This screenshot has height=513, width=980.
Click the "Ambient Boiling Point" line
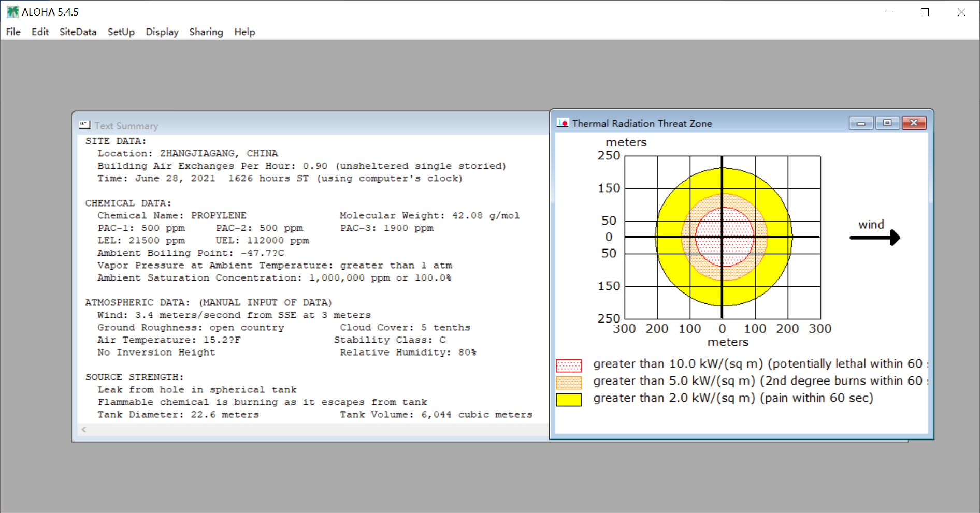[191, 253]
